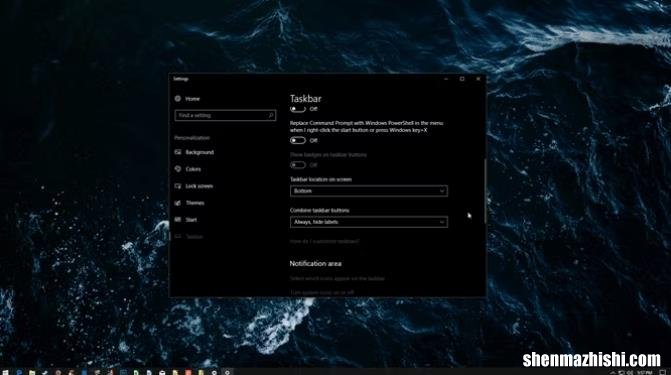Open Background personalization page
671x375 pixels.
pyautogui.click(x=194, y=152)
